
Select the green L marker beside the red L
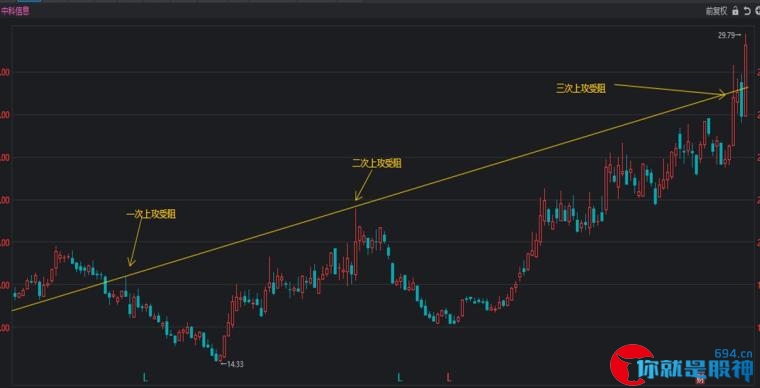point(400,377)
